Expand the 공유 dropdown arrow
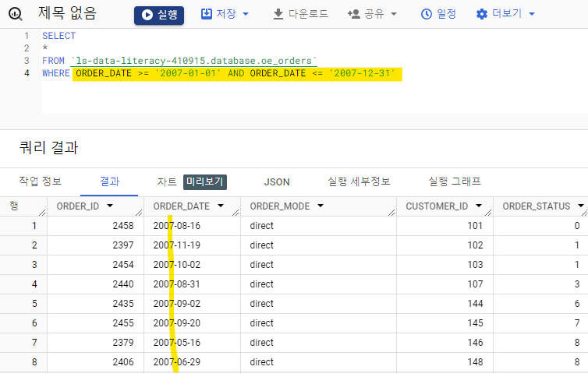The height and width of the screenshot is (377, 588). 393,14
